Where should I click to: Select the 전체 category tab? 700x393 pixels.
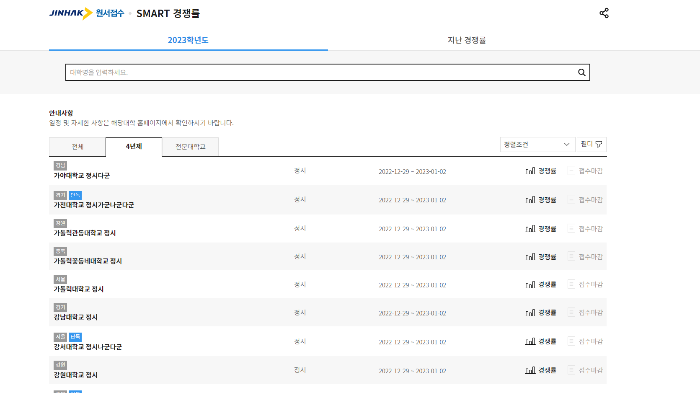pyautogui.click(x=77, y=147)
